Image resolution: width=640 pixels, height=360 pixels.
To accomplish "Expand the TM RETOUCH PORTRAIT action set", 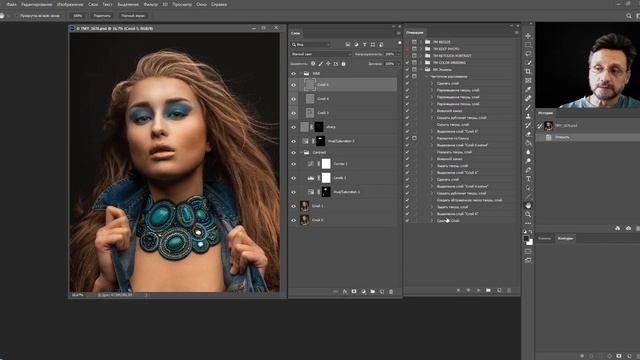I will tap(421, 56).
